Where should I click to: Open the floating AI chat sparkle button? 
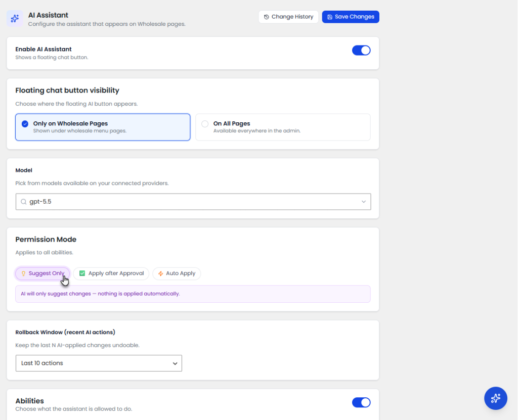tap(496, 398)
